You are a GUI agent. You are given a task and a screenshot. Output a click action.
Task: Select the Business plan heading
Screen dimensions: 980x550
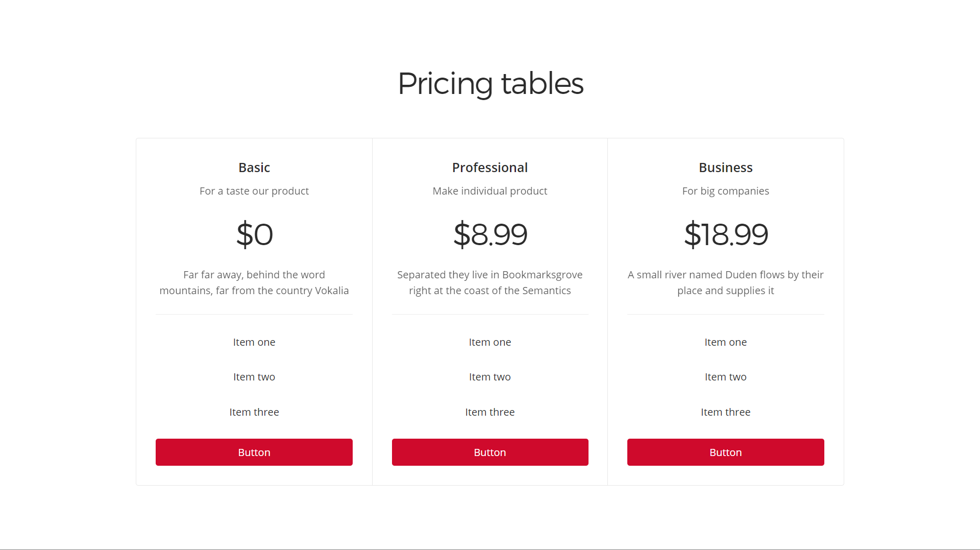[x=725, y=168]
